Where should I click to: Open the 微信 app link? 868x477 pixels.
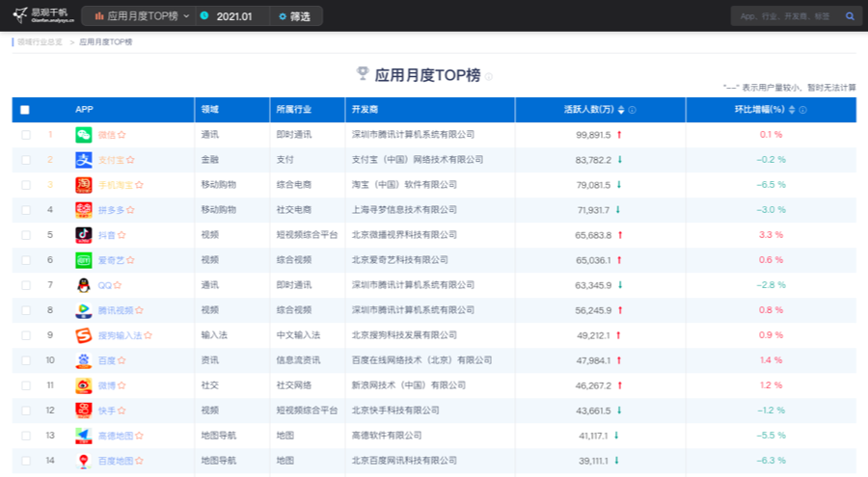point(107,135)
